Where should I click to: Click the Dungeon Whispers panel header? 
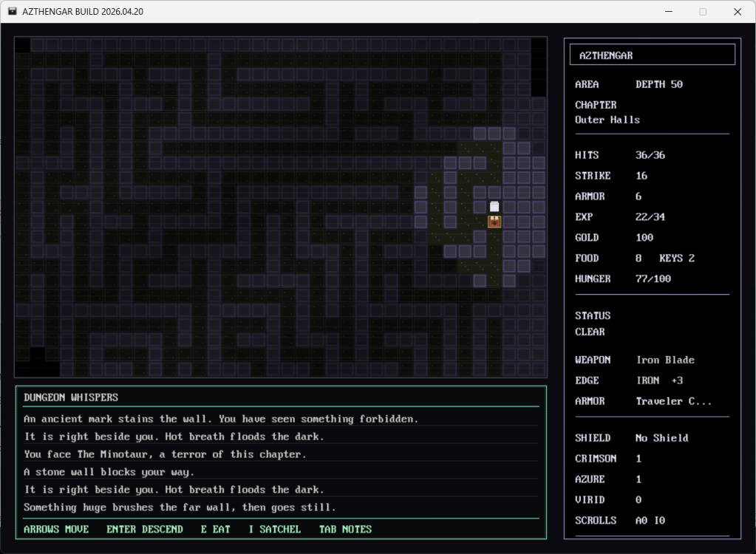coord(71,397)
